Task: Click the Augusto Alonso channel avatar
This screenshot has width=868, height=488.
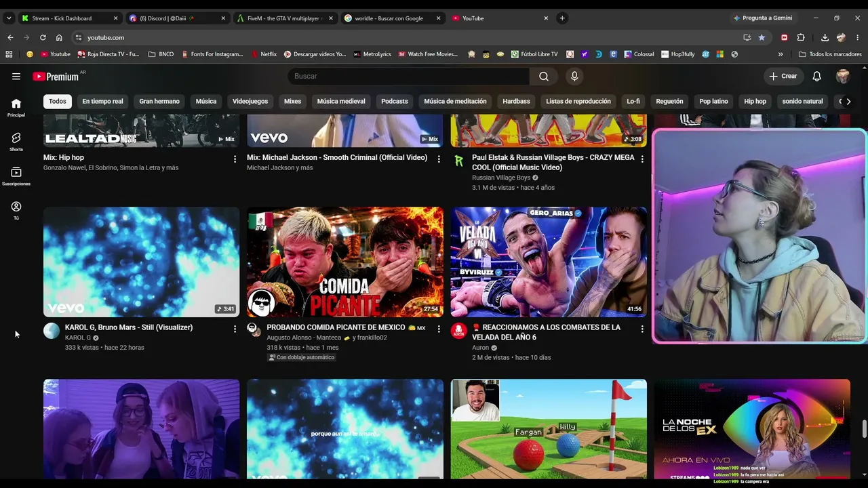Action: point(254,329)
